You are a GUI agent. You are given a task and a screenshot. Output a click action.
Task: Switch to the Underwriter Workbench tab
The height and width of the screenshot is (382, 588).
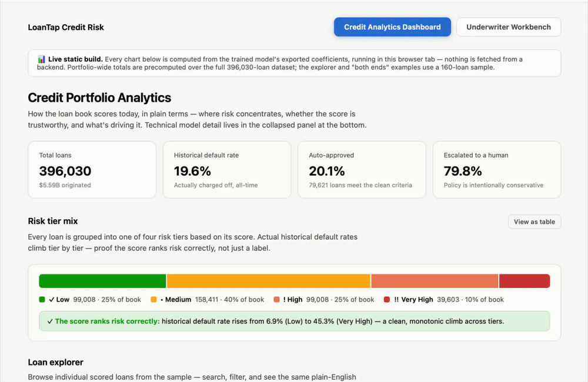pyautogui.click(x=509, y=27)
